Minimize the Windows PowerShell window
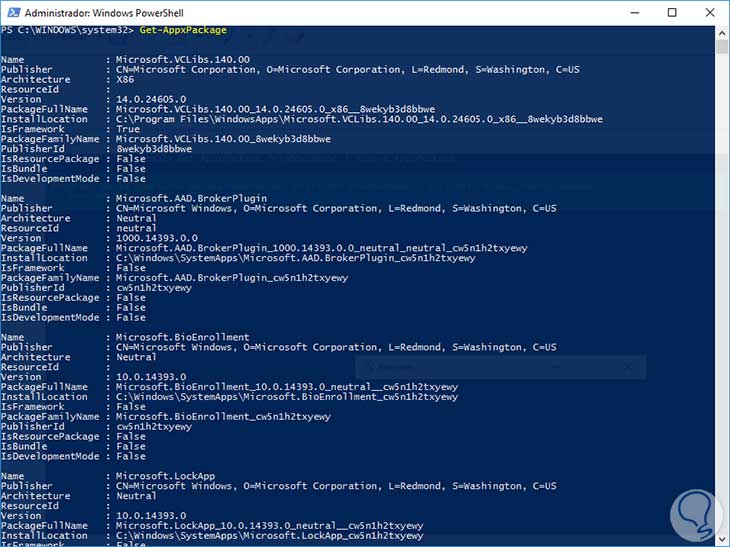This screenshot has width=730, height=547. click(x=635, y=13)
